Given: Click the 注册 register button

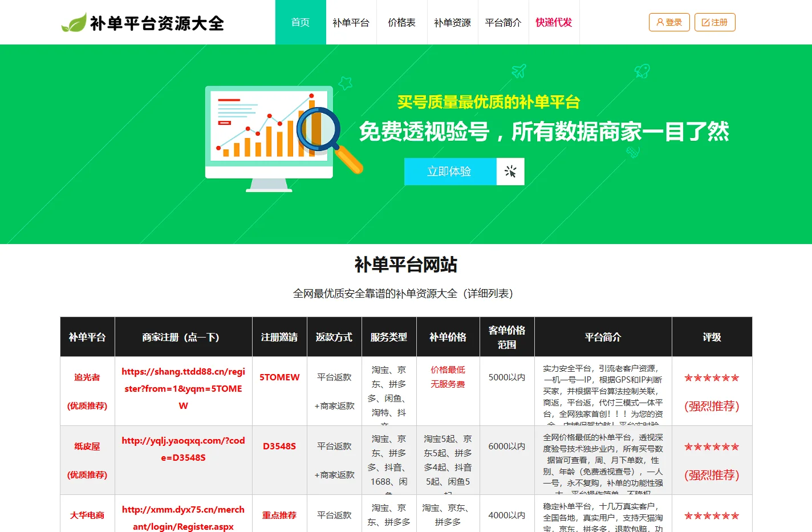Looking at the screenshot, I should (715, 22).
